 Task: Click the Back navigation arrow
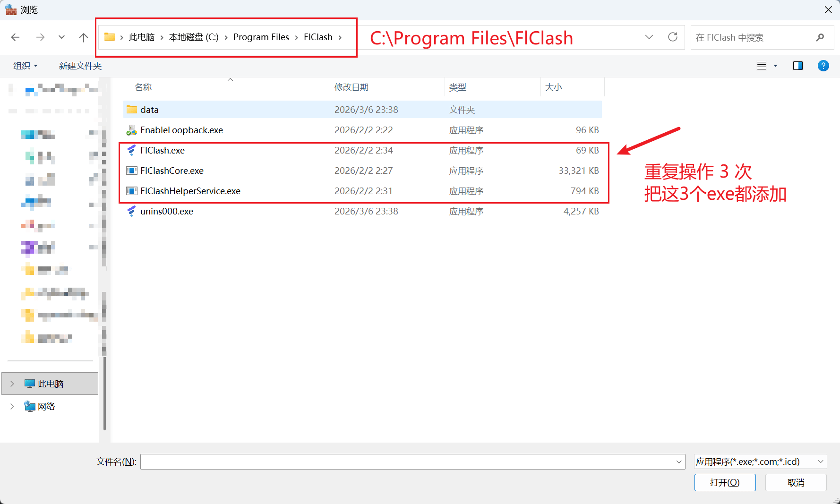(x=16, y=37)
